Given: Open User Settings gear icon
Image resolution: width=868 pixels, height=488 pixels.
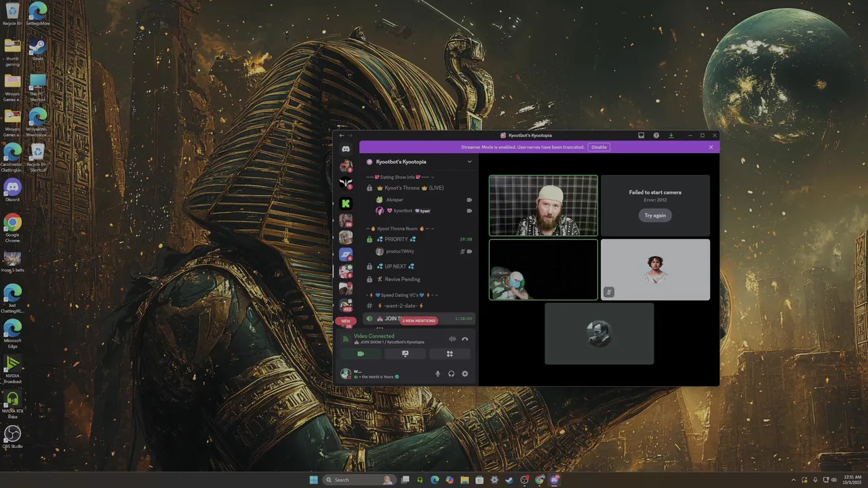Looking at the screenshot, I should [465, 373].
